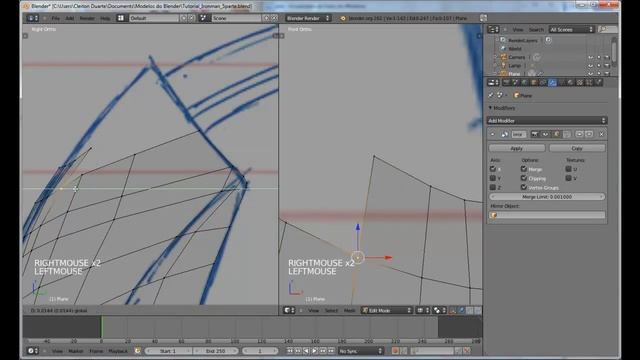The width and height of the screenshot is (640, 360).
Task: Switch to the Object Data properties tab
Action: click(562, 82)
